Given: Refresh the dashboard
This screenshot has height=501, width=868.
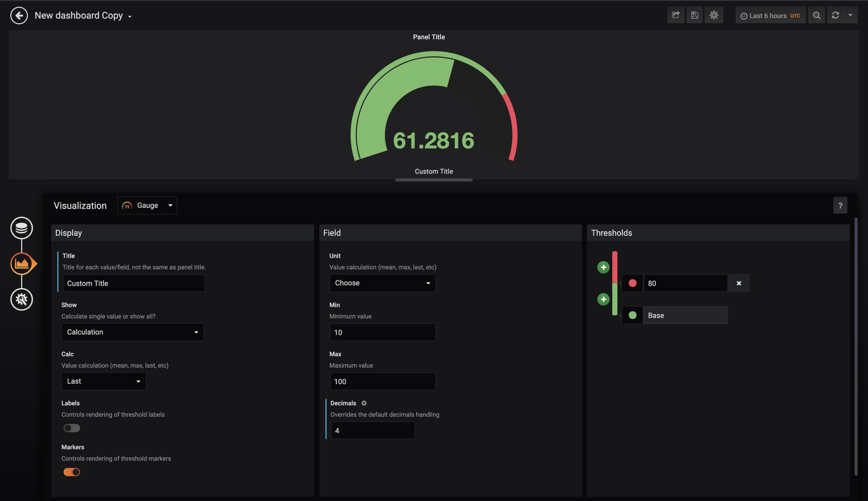Looking at the screenshot, I should pyautogui.click(x=835, y=15).
